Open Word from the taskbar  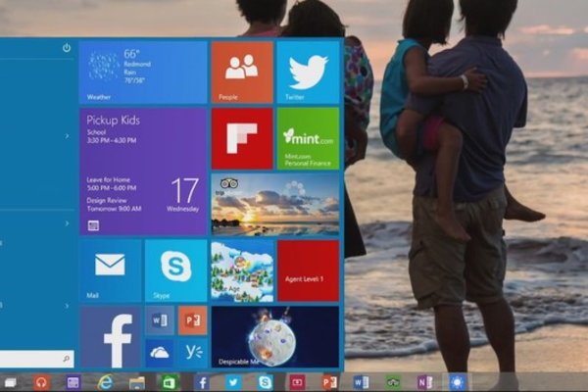click(x=361, y=382)
